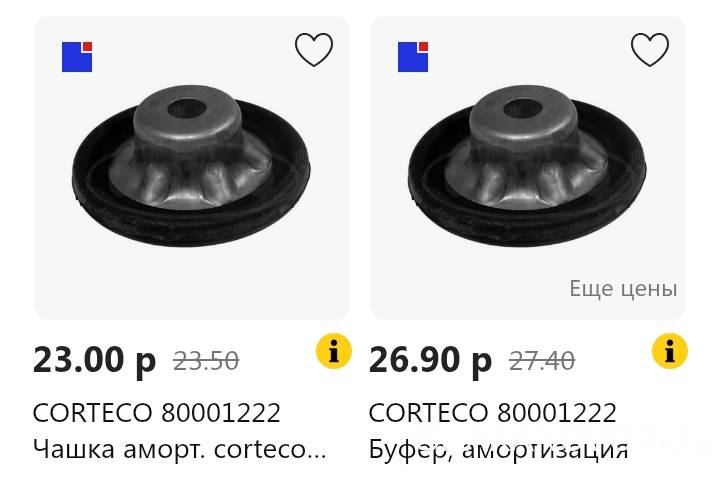View right strut mount product image

[x=527, y=166]
